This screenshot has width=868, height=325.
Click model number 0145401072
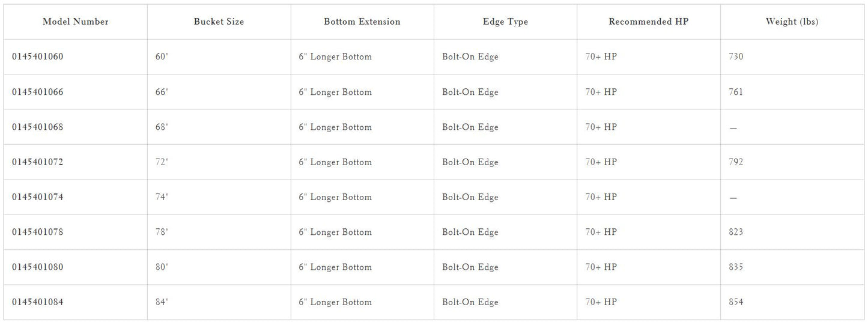[x=38, y=162]
